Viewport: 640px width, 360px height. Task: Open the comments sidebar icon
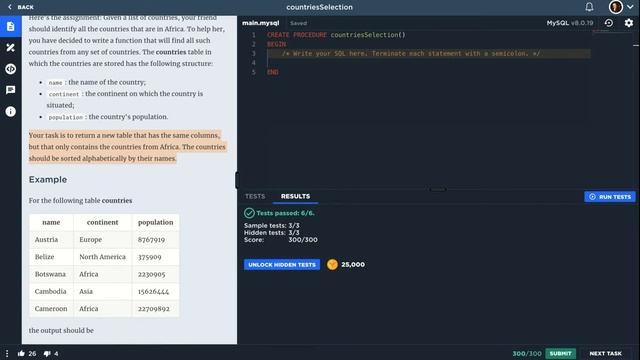pyautogui.click(x=11, y=90)
